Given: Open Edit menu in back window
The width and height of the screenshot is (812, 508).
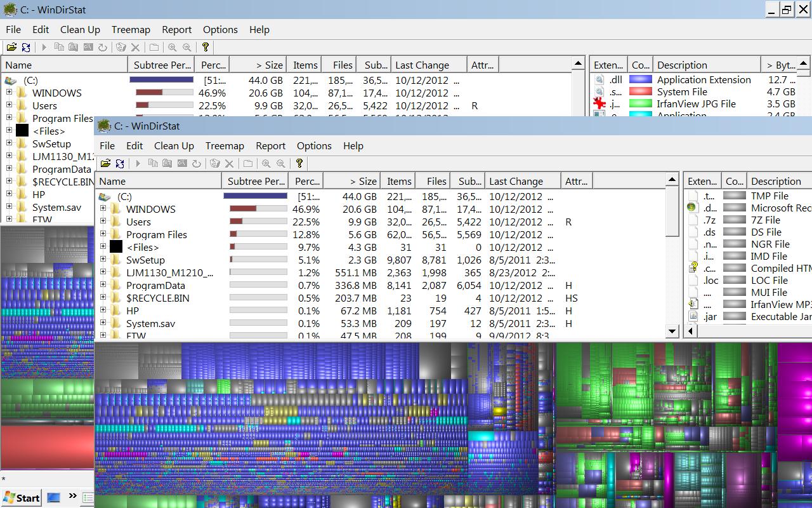Looking at the screenshot, I should [x=41, y=29].
